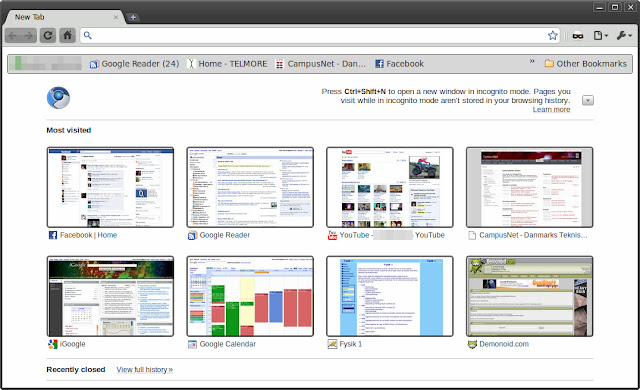The image size is (640, 390).
Task: Click View full history link
Action: (x=144, y=370)
